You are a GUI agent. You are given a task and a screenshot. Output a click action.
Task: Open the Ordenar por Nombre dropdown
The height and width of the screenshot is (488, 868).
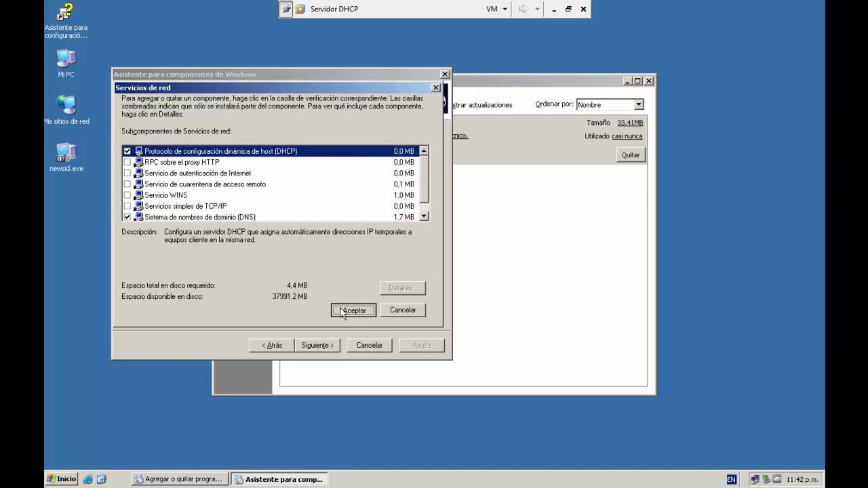638,104
